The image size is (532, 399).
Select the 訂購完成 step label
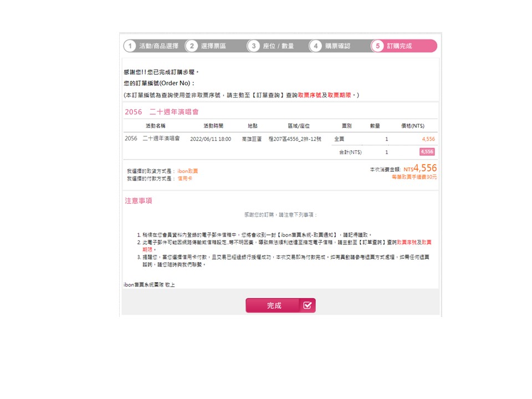click(x=400, y=46)
